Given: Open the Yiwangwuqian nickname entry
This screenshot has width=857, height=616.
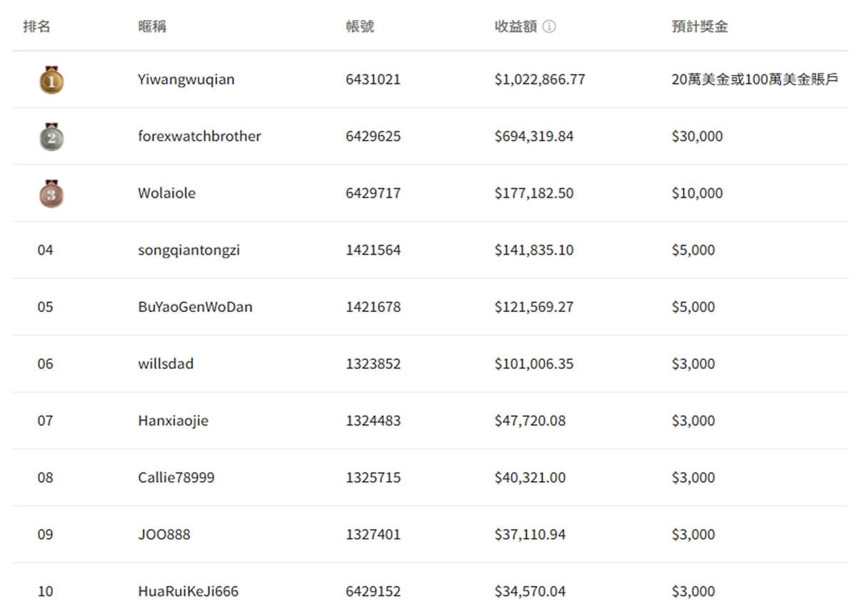Looking at the screenshot, I should [186, 80].
